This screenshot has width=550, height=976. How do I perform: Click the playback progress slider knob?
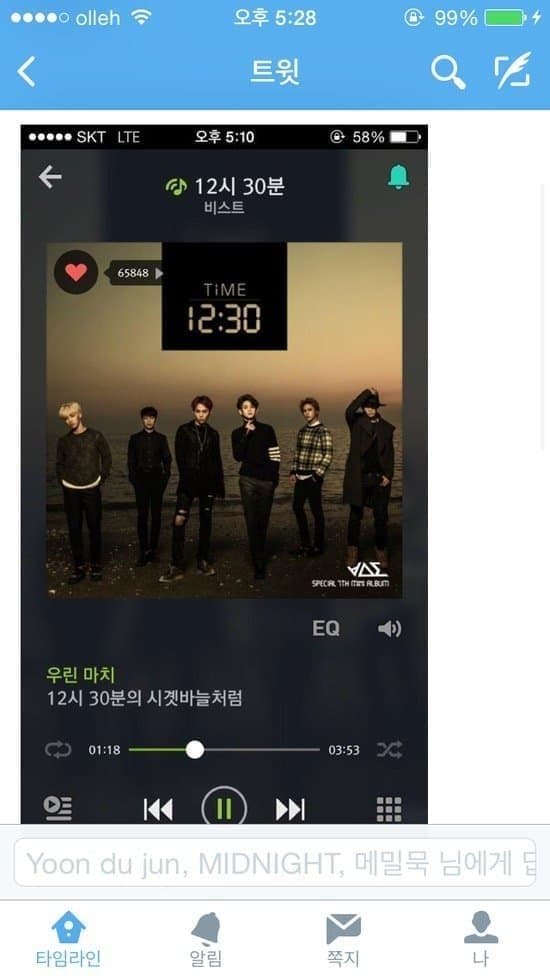pos(195,749)
